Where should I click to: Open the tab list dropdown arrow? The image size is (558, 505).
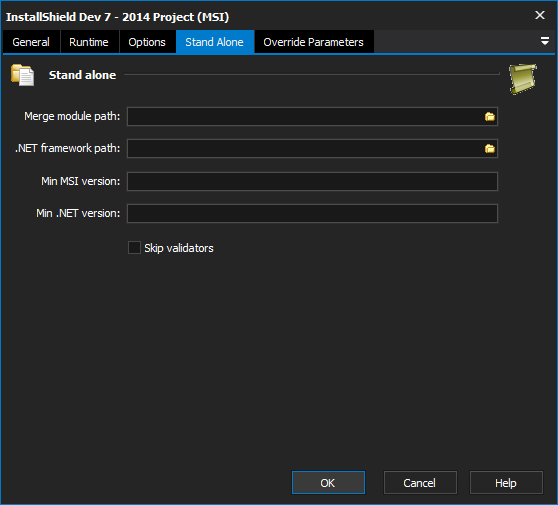544,41
